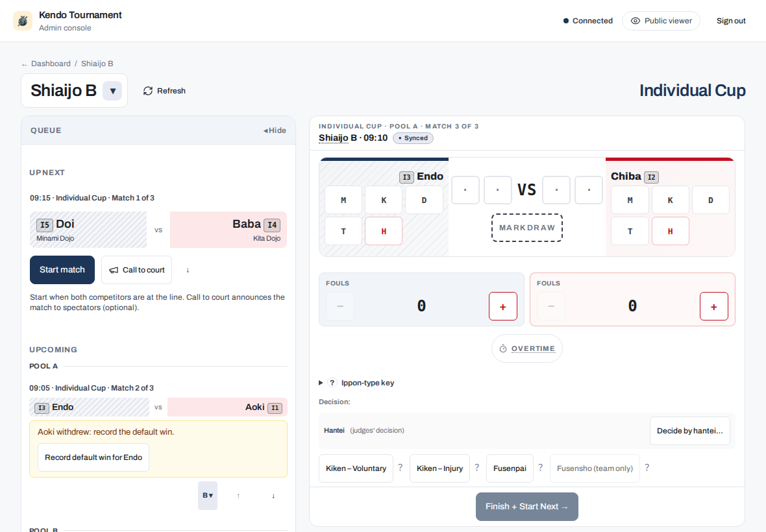
Task: Click the Connected status indicator
Action: 587,21
